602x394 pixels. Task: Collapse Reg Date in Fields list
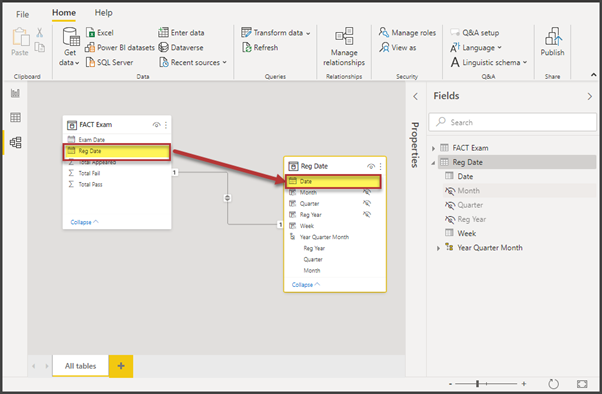[433, 163]
